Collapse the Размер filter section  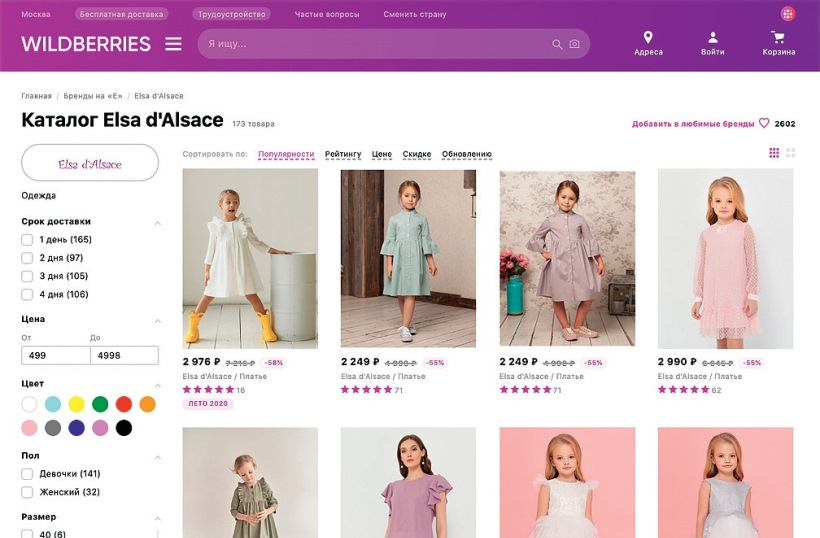click(157, 519)
